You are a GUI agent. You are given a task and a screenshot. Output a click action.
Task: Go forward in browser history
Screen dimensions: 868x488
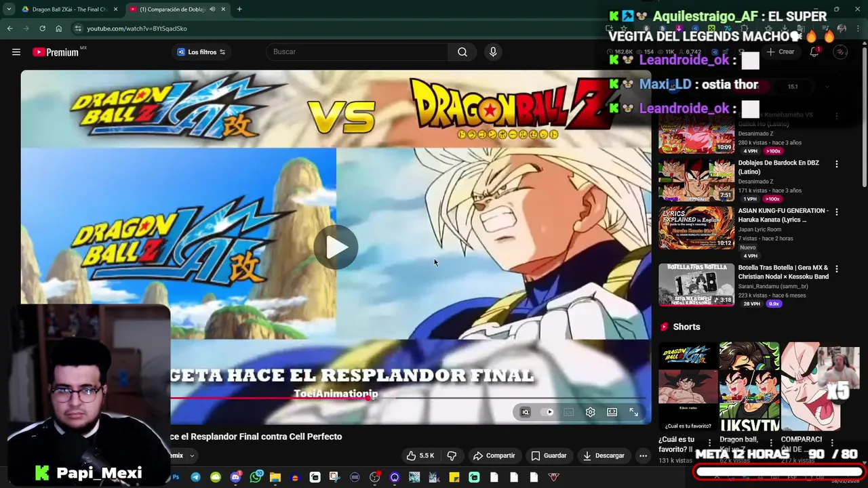click(x=26, y=28)
